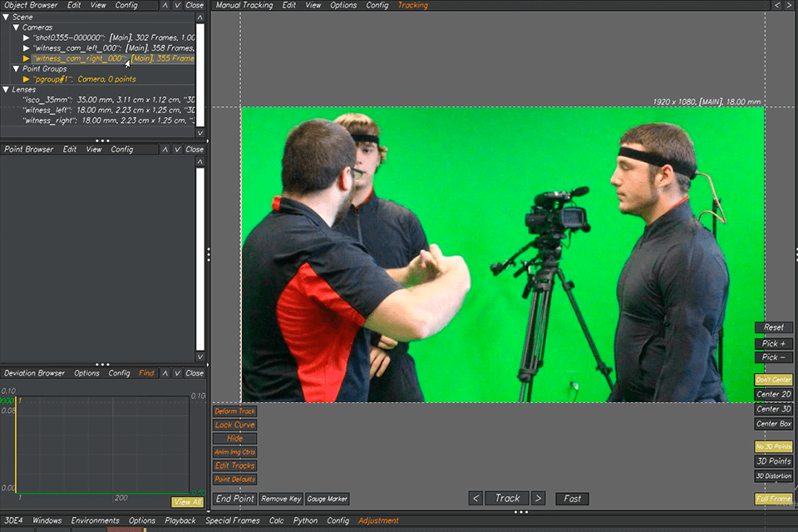Open the Tracking menu in Manual Tracking

tap(412, 5)
